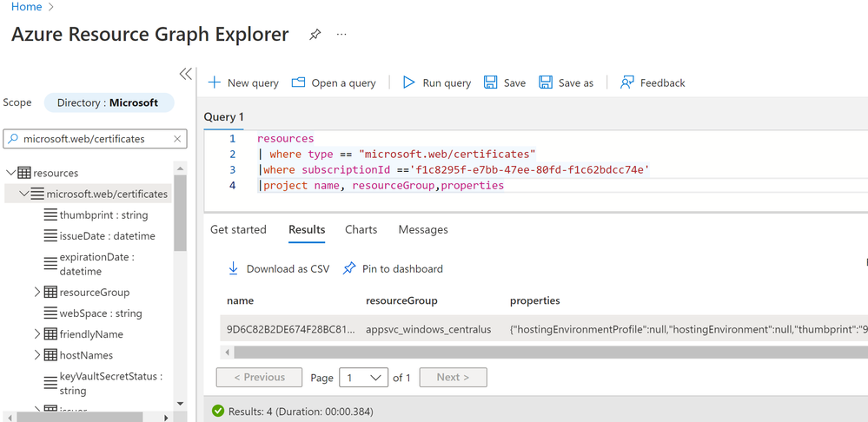Screen dimensions: 868x422
Task: Click the tree scroll up arrow
Action: tap(180, 168)
